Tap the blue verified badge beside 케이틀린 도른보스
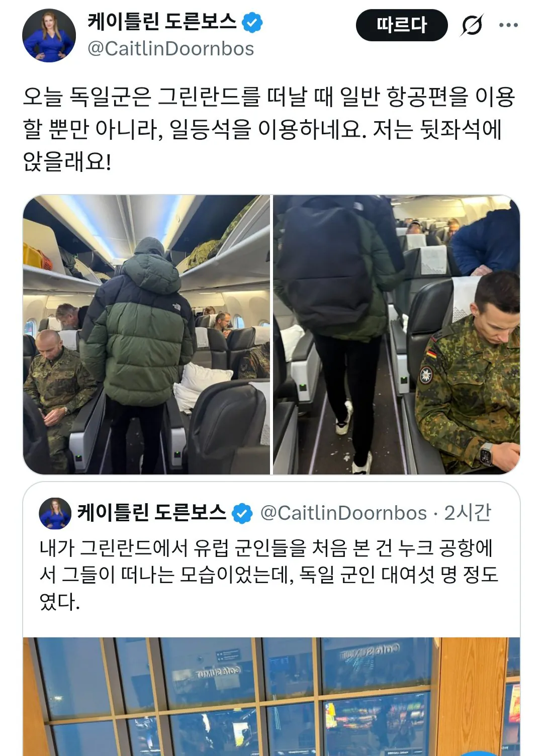Screen dimensions: 543x756 252,23
